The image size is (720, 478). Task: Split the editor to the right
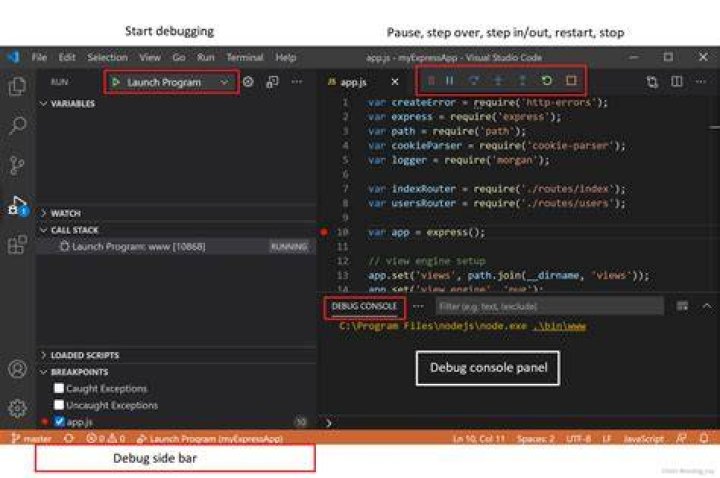click(676, 82)
